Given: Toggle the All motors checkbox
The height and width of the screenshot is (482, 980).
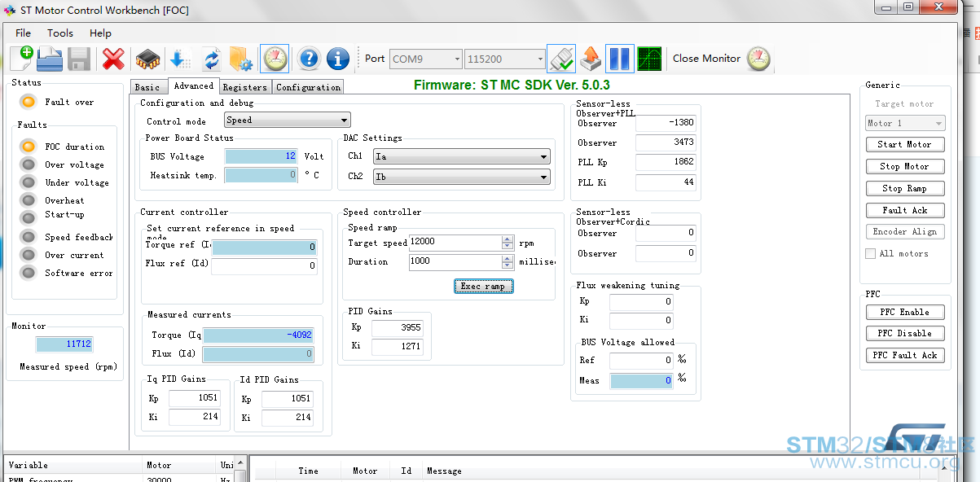Looking at the screenshot, I should [870, 253].
